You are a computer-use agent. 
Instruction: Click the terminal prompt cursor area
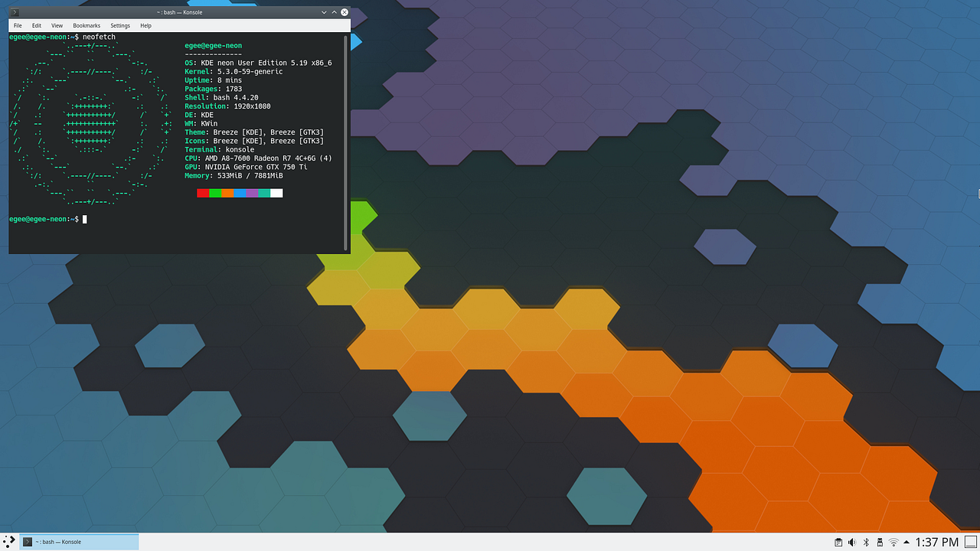84,220
